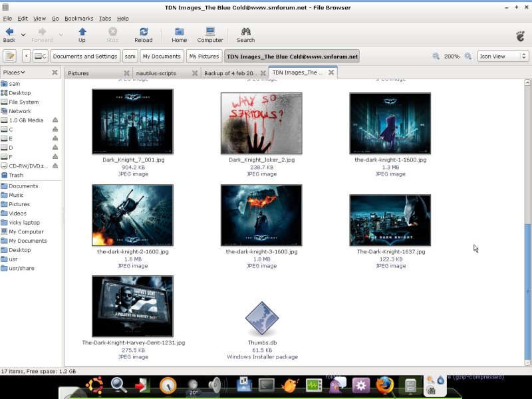Select the Harvey Dent billboard image

pos(132,306)
